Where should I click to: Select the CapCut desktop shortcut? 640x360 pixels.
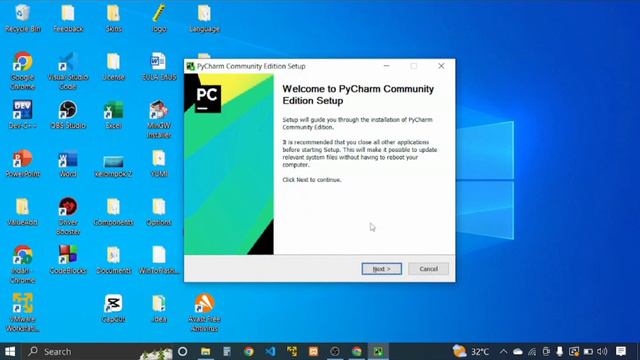[113, 308]
